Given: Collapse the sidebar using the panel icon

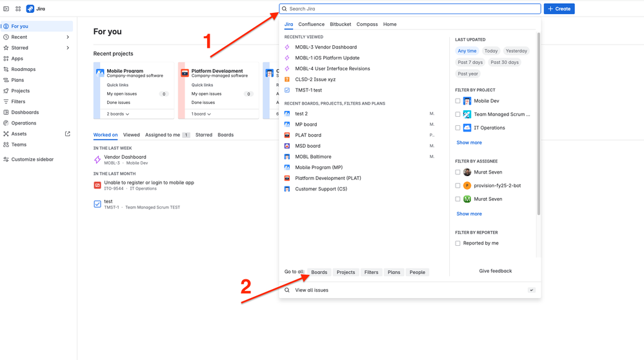Looking at the screenshot, I should pyautogui.click(x=6, y=8).
